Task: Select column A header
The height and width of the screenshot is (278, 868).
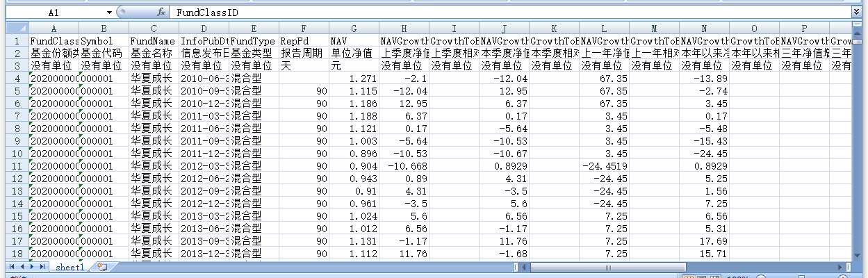Action: pos(54,28)
